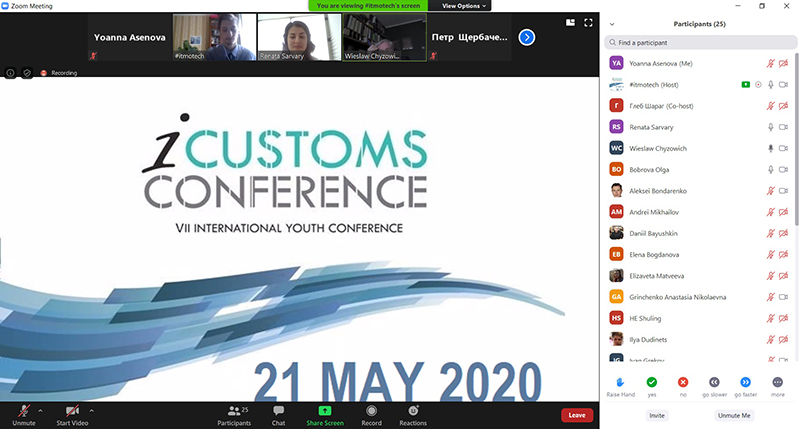Select the red no reaction icon
800x429 pixels.
coord(683,382)
